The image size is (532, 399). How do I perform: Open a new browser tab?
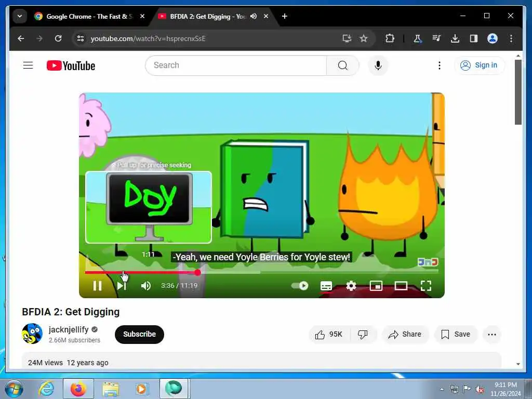[285, 16]
